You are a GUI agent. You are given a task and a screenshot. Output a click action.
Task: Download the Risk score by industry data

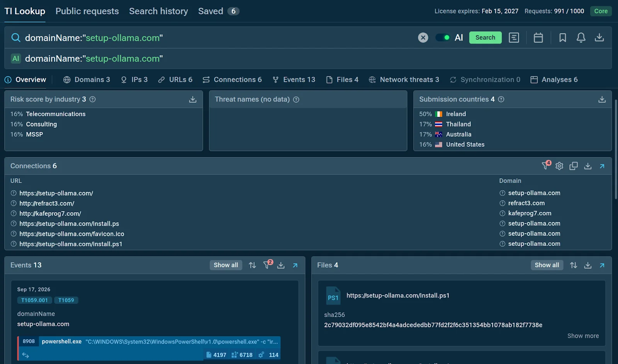tap(193, 100)
